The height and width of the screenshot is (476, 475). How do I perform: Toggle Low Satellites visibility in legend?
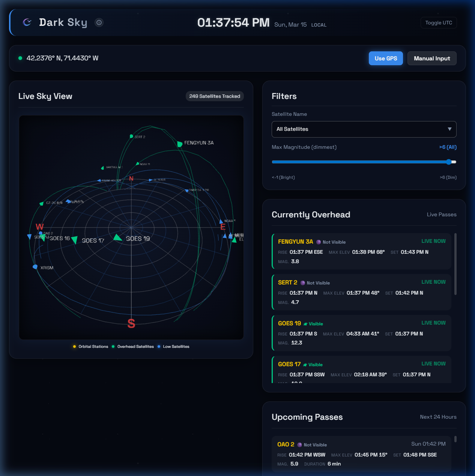point(159,346)
